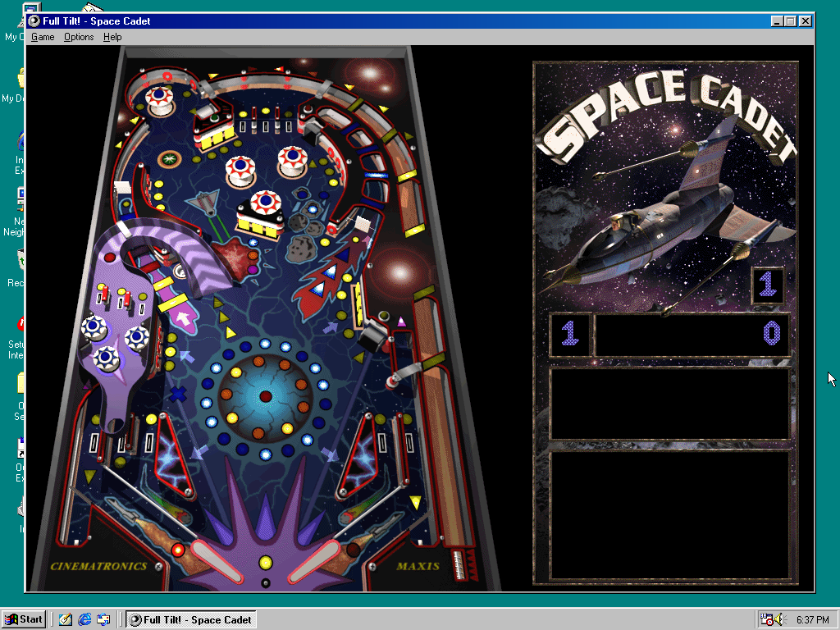840x630 pixels.
Task: Click the ball number display above score
Action: (768, 285)
